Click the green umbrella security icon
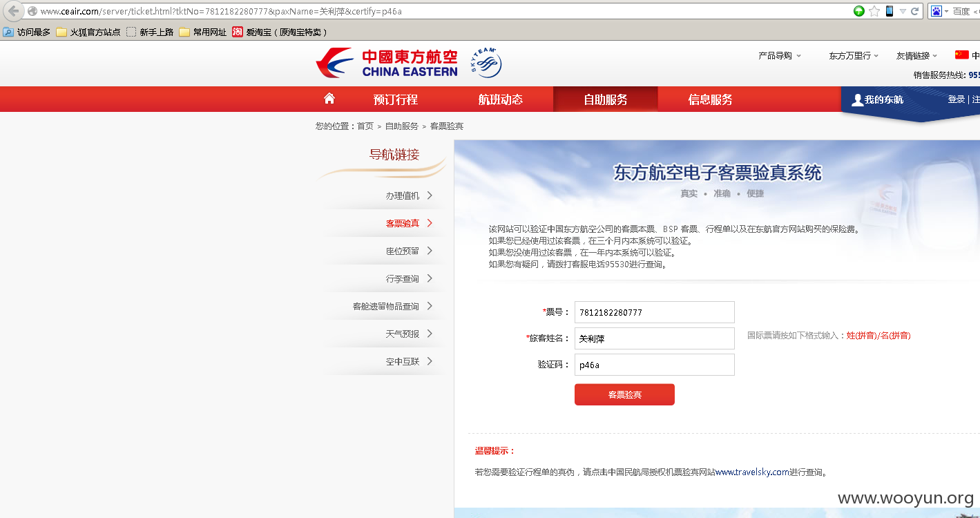This screenshot has width=980, height=518. (859, 11)
